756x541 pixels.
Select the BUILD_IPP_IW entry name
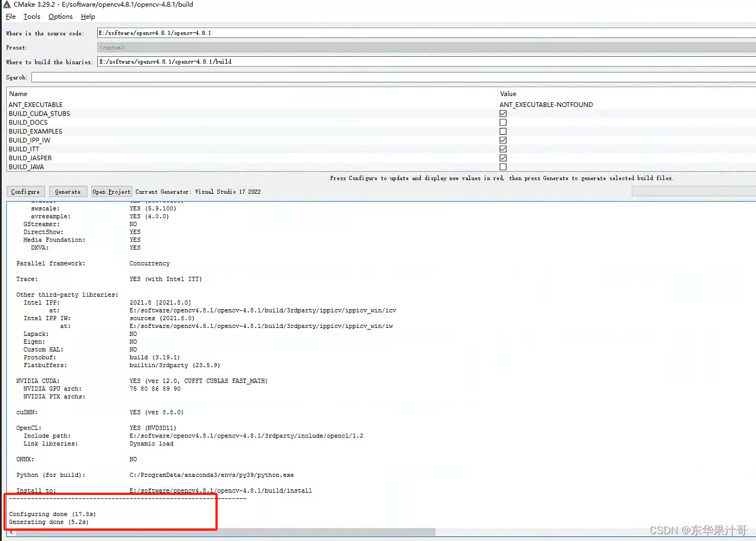pos(30,140)
